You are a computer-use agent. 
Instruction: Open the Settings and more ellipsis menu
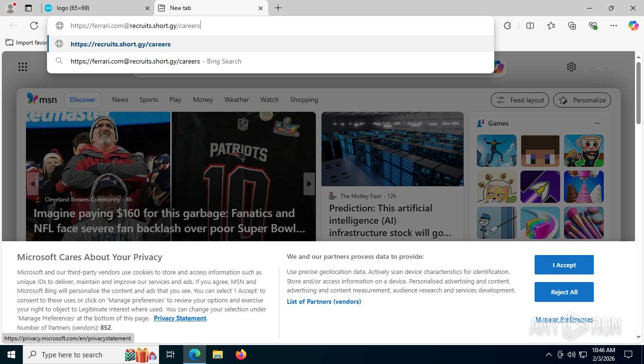614,26
